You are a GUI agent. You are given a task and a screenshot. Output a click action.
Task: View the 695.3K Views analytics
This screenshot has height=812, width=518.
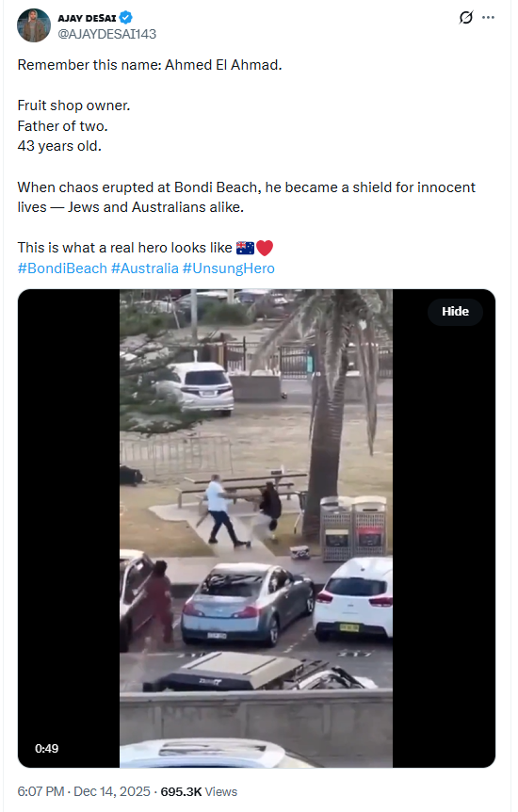pos(199,791)
